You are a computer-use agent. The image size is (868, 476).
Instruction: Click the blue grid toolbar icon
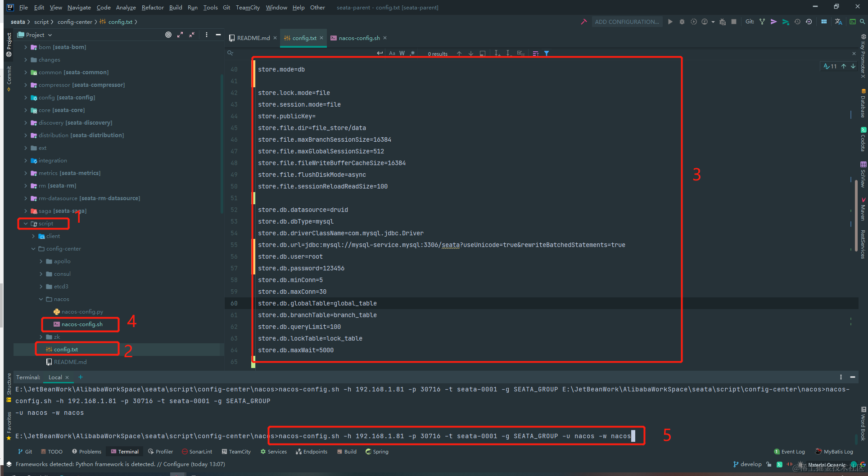click(x=824, y=22)
